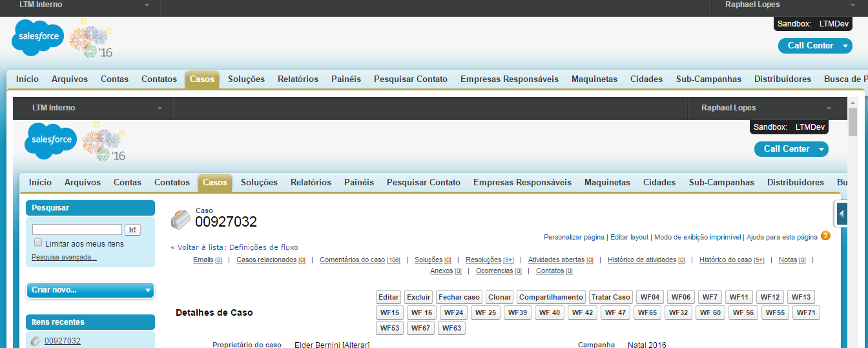Click the Compartilhamento button
The width and height of the screenshot is (868, 348).
(551, 297)
